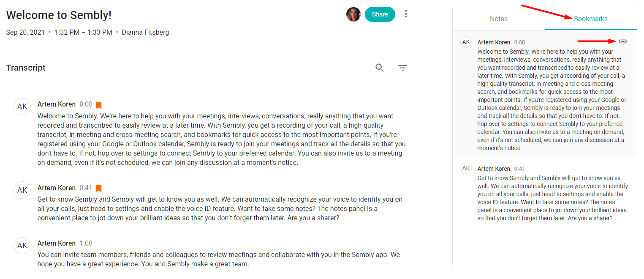
Task: Jump to 1:00 timestamp in transcript
Action: tap(86, 243)
